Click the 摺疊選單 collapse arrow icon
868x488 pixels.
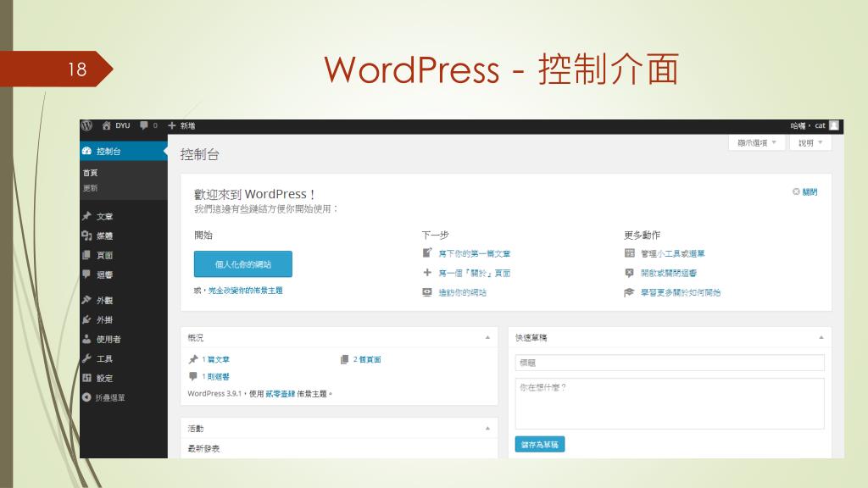pyautogui.click(x=86, y=397)
